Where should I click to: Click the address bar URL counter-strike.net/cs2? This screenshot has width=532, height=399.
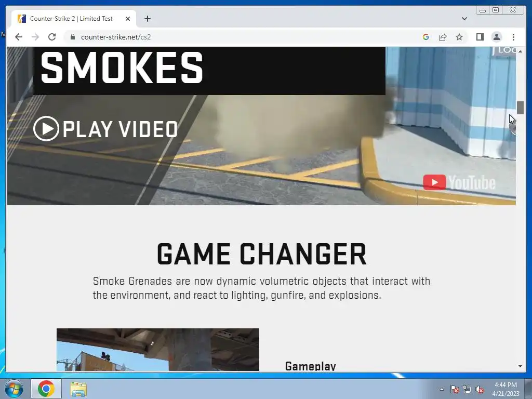(116, 37)
